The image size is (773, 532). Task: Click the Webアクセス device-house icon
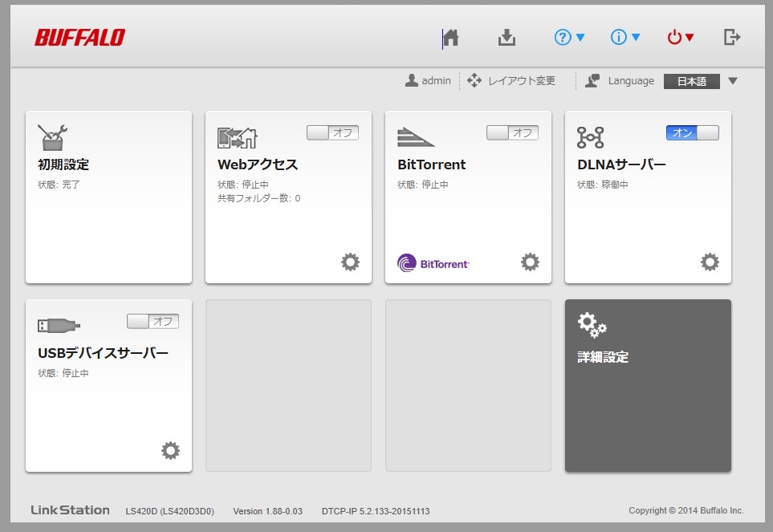tap(238, 138)
